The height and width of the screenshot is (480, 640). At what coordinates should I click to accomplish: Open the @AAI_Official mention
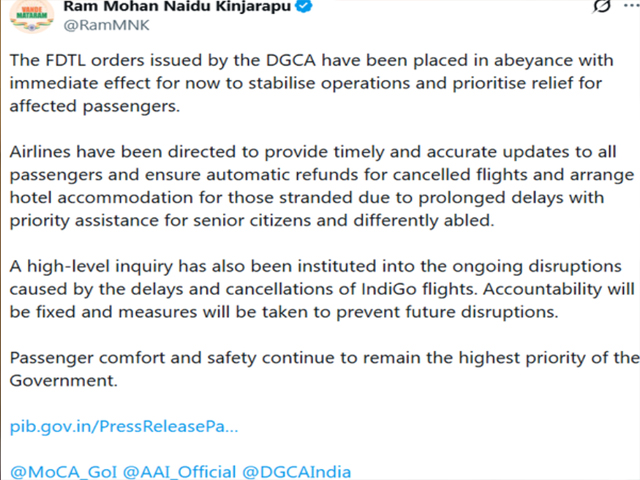click(x=189, y=471)
